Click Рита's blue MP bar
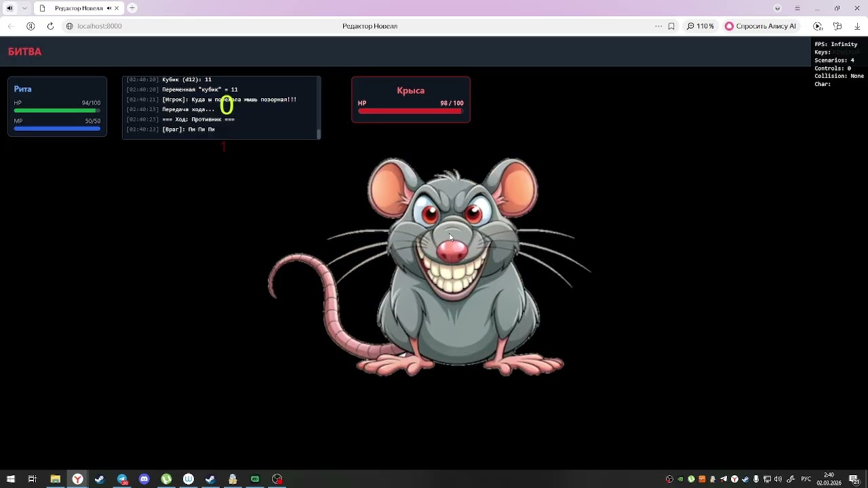868x488 pixels. tap(57, 128)
